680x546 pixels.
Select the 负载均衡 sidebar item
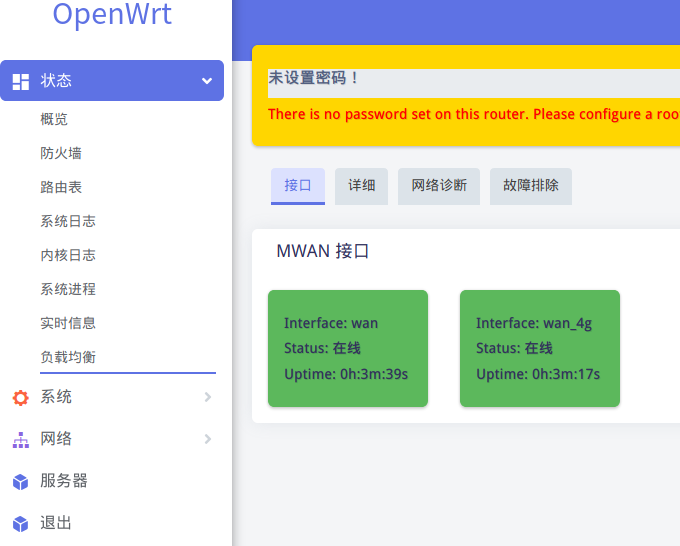[68, 357]
